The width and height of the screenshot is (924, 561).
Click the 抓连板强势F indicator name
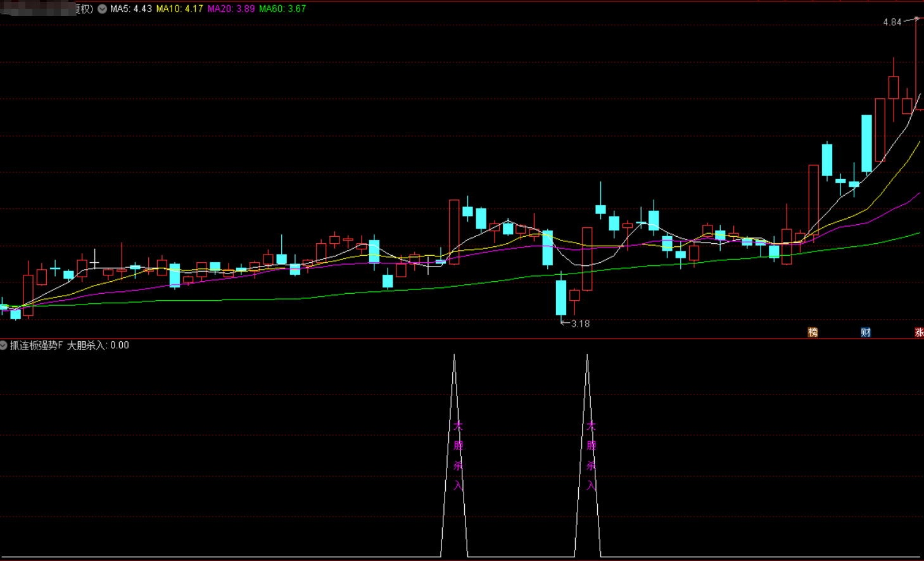37,345
